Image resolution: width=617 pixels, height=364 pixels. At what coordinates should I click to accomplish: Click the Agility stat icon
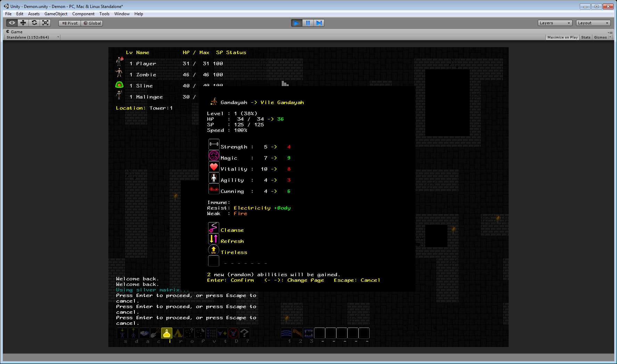[x=214, y=178]
